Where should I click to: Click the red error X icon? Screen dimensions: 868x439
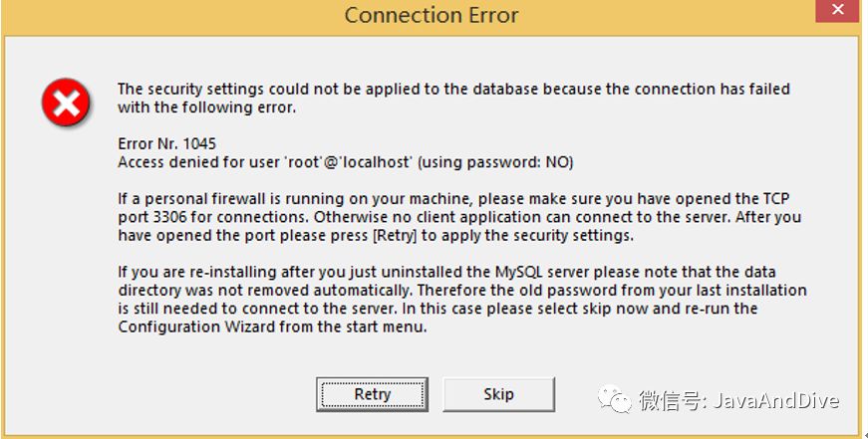pos(66,101)
